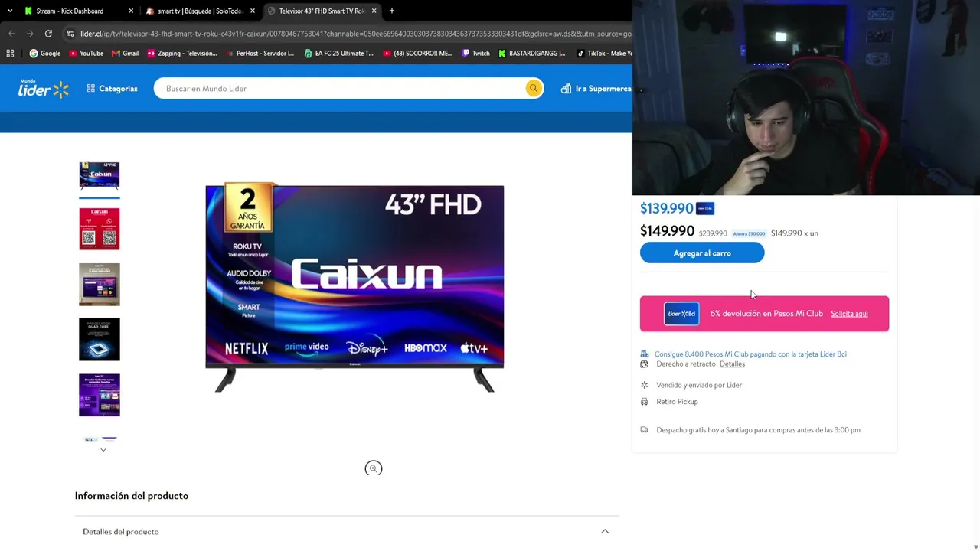Click the Lider Bci card logo in banner
The height and width of the screenshot is (551, 980).
click(681, 314)
